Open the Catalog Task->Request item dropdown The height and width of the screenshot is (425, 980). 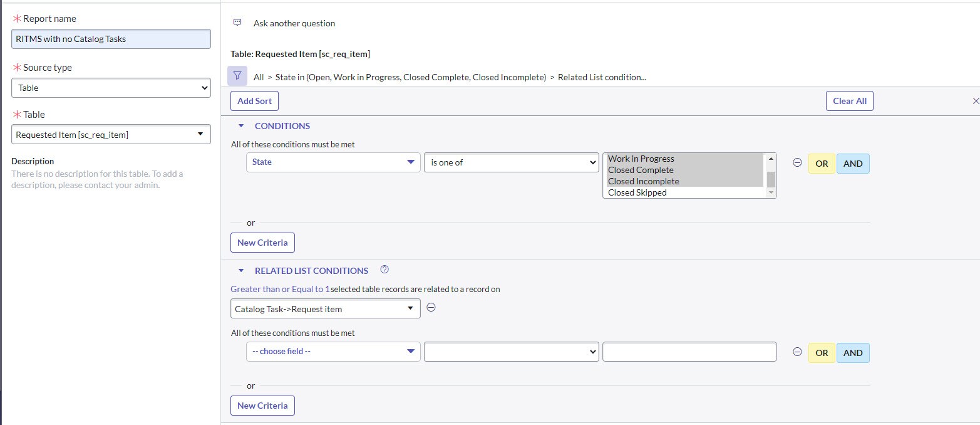coord(324,308)
